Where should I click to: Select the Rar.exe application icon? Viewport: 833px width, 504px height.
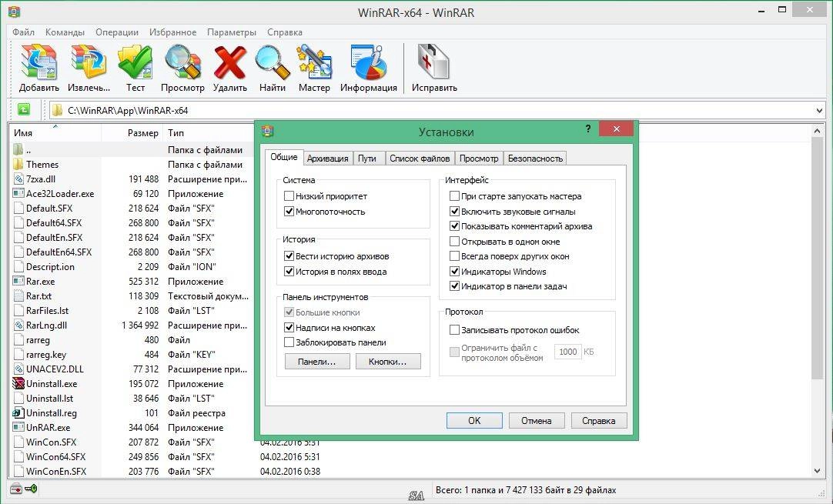coord(18,281)
